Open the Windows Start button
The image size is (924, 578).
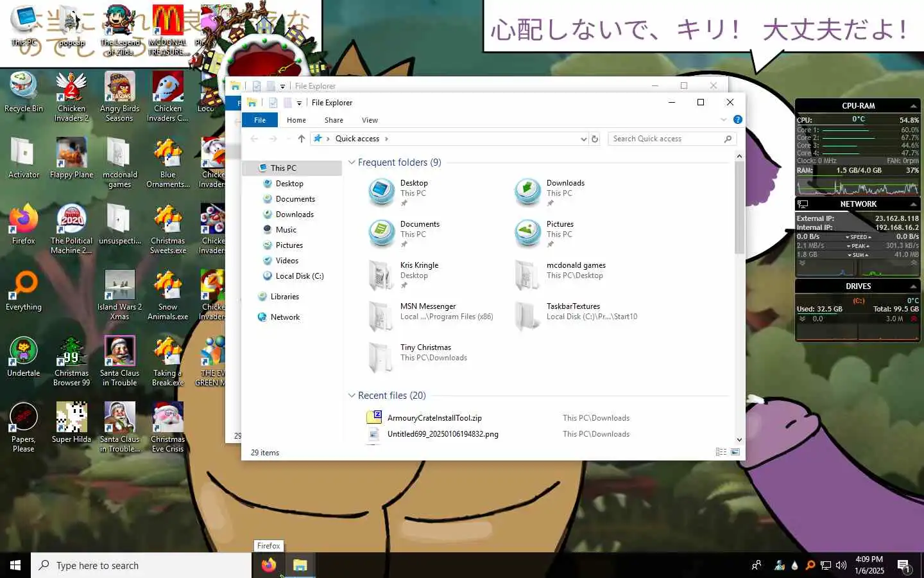[15, 565]
